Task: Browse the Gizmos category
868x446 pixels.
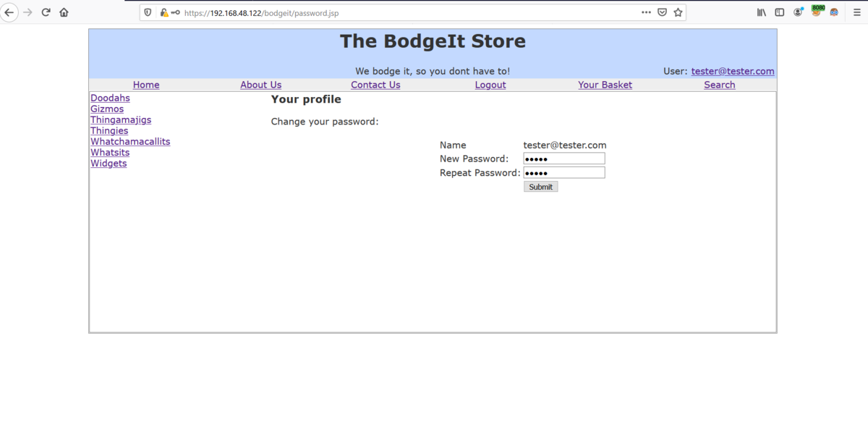Action: [x=107, y=109]
